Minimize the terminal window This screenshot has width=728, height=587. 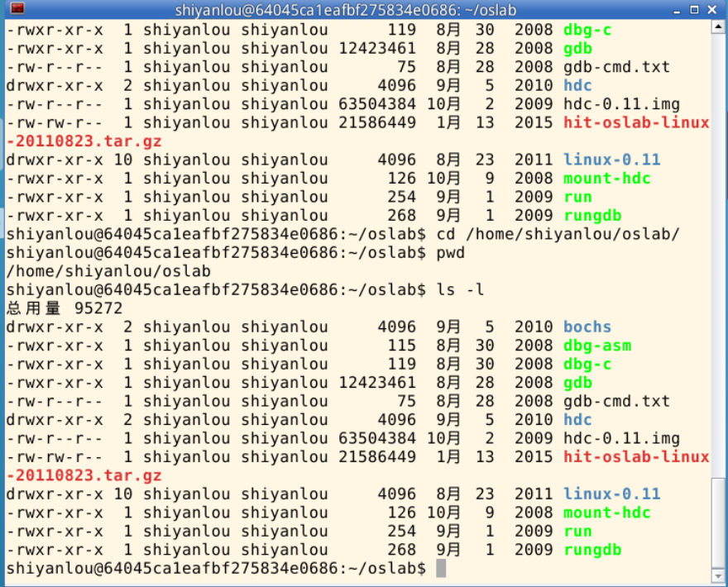676,9
